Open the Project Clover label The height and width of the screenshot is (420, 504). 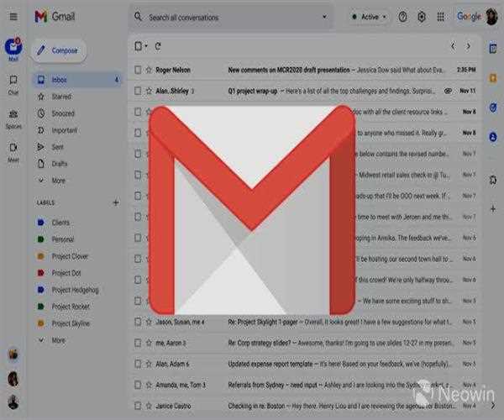pyautogui.click(x=69, y=256)
